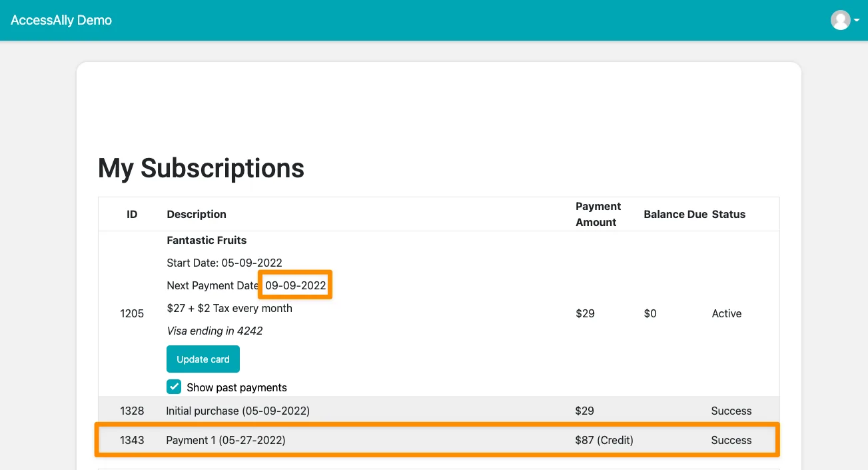
Task: Select the Fantastic Fruits subscription name
Action: click(207, 240)
